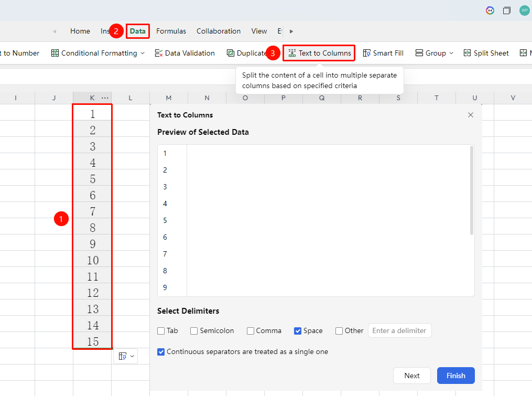Toggle continuous separators treated as single

pos(161,352)
